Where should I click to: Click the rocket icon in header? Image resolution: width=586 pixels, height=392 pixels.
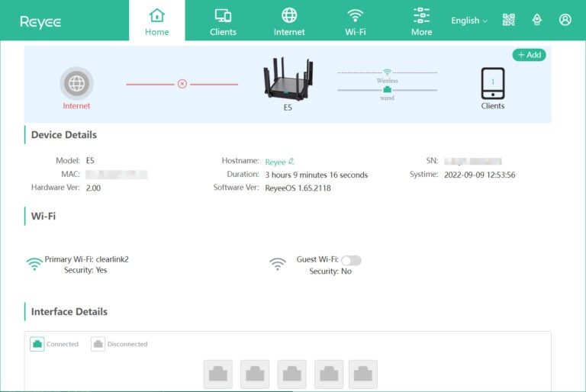coord(536,20)
